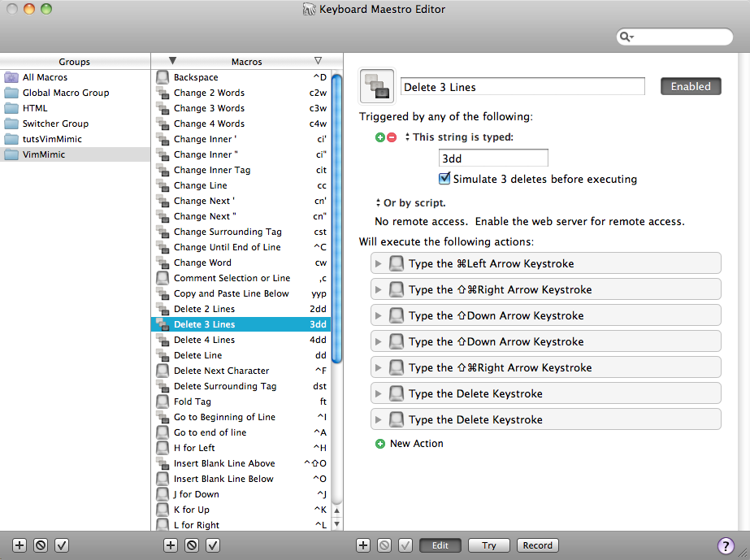
Task: Click the green New Action plus icon
Action: (380, 444)
